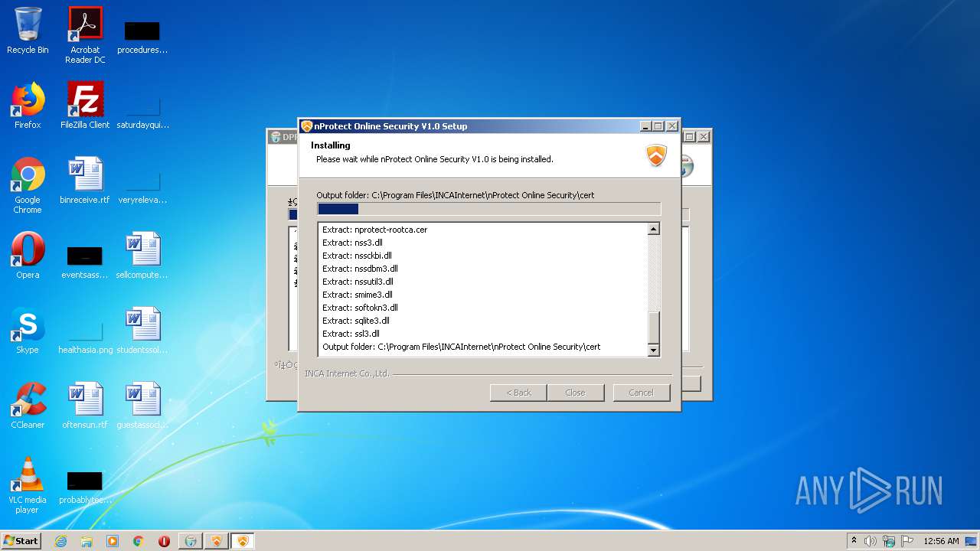Open sellcompute Word document
This screenshot has height=551, width=980.
[x=142, y=256]
